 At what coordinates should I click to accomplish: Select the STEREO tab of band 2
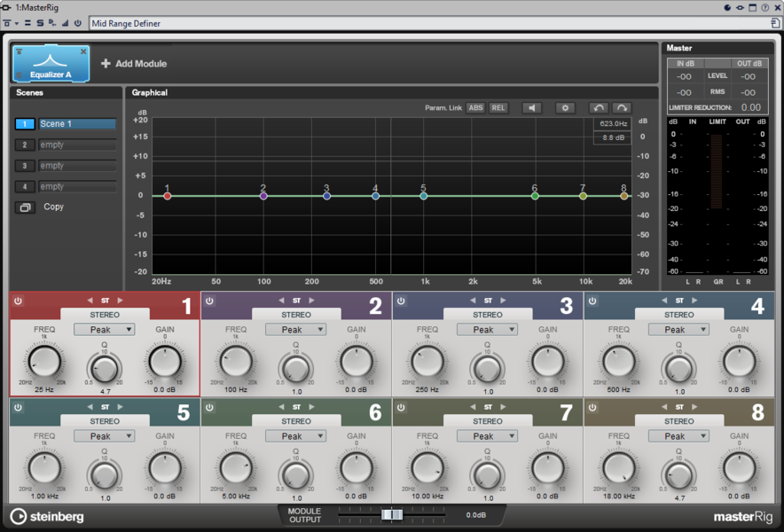(296, 315)
